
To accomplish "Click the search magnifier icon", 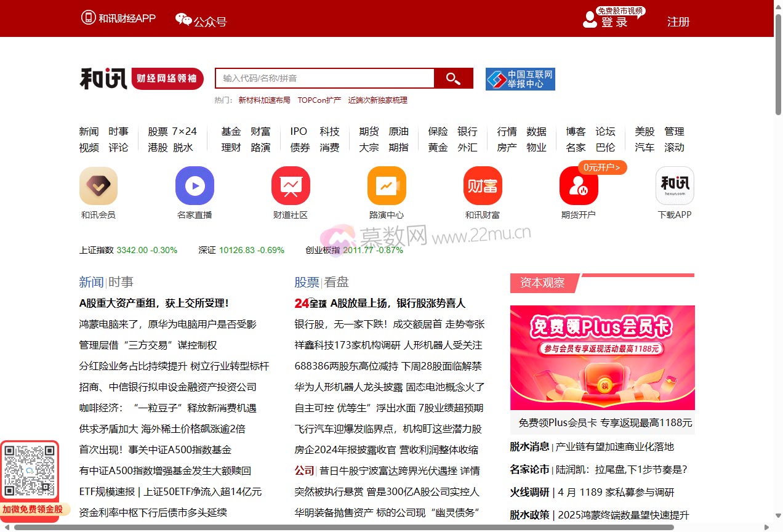I will pos(453,78).
